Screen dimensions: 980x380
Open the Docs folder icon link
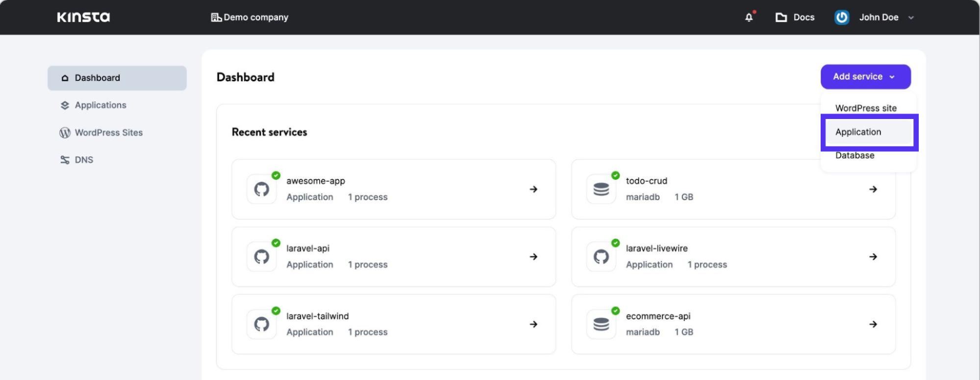pos(781,18)
